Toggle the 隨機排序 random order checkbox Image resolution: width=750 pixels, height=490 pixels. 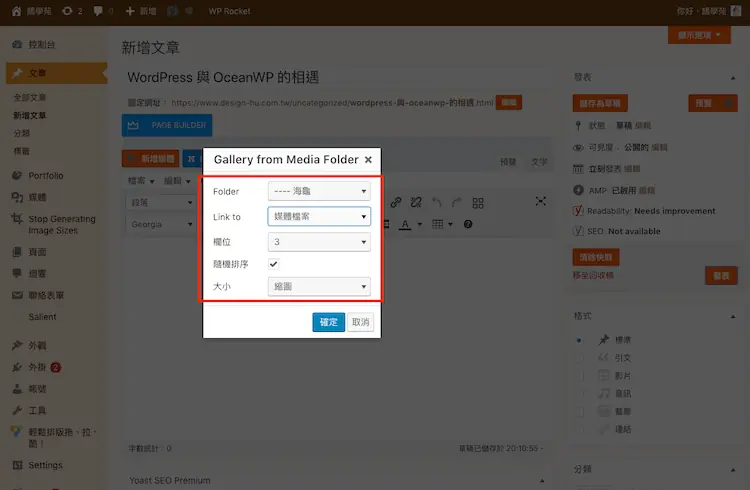click(274, 264)
